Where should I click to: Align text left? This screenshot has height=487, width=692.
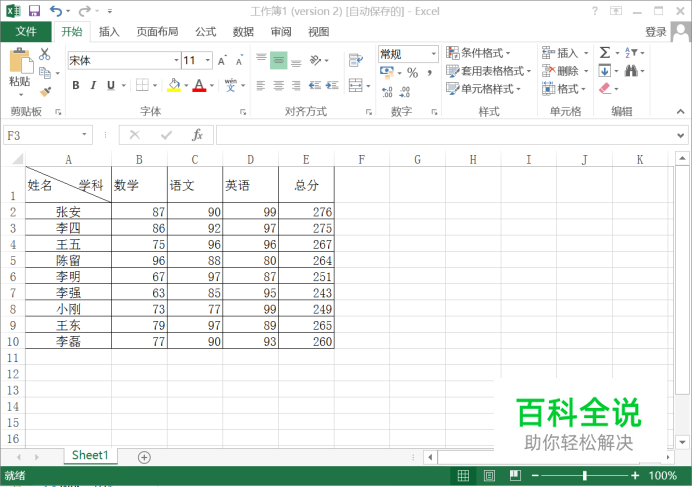coord(261,85)
